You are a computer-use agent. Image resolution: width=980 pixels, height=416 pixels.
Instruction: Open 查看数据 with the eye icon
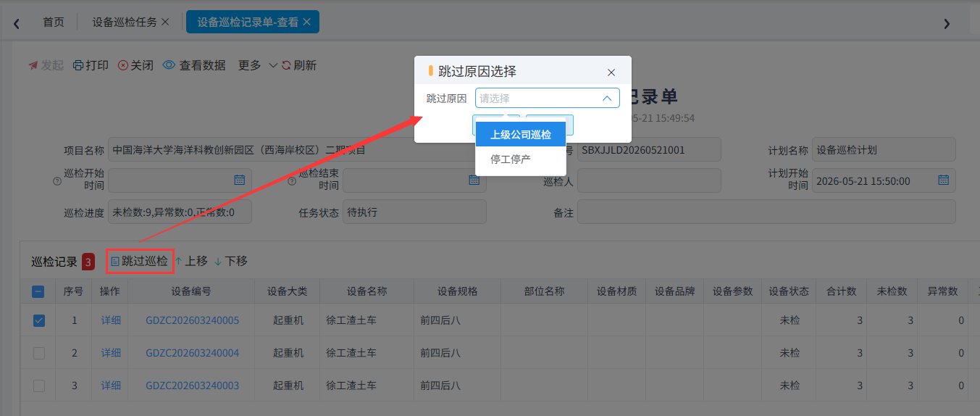[194, 65]
